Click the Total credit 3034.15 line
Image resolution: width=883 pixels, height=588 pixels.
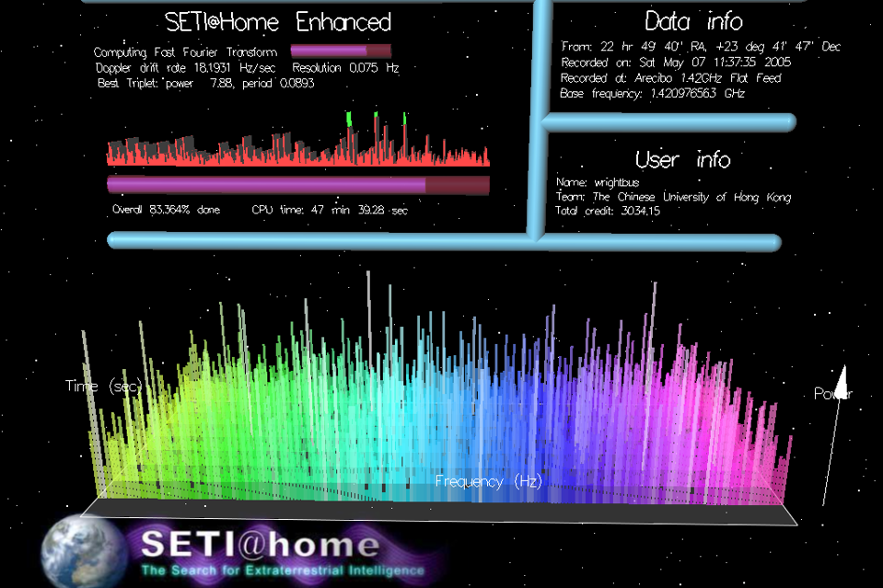pos(607,211)
